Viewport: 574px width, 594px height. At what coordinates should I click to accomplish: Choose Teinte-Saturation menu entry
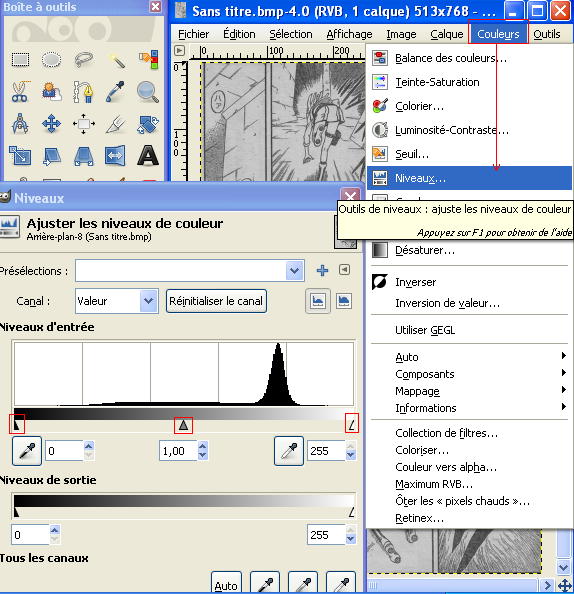pos(469,82)
